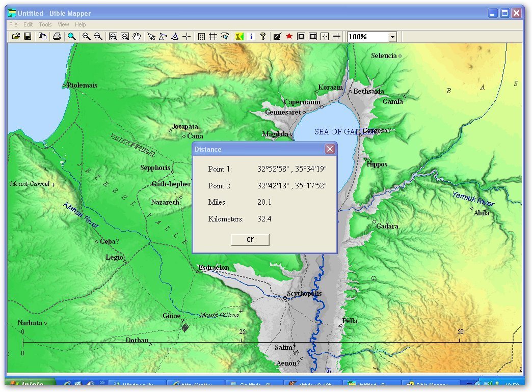Viewport: 532px width, 392px height.
Task: Open the File menu
Action: click(13, 24)
